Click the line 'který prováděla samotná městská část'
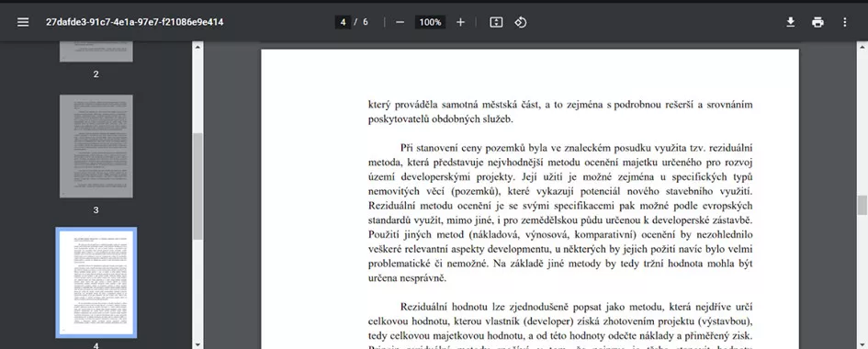 click(x=560, y=105)
